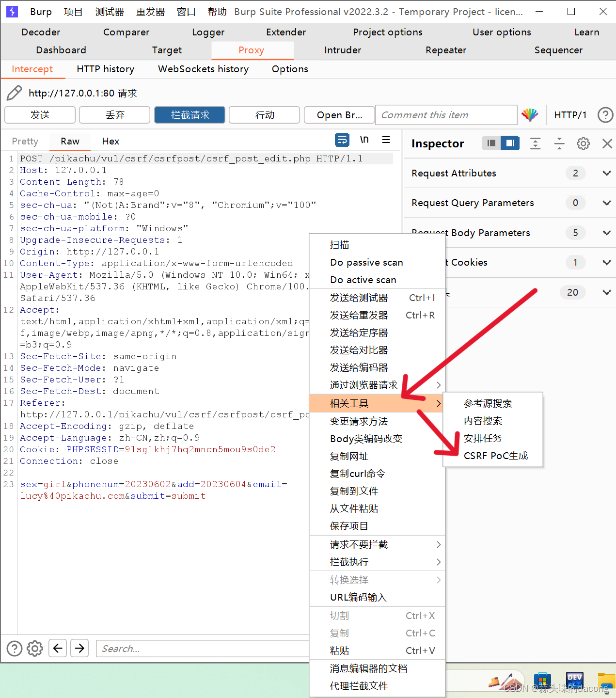Keep intercept on via 拦截请求 toggle button
The width and height of the screenshot is (616, 698).
point(190,115)
